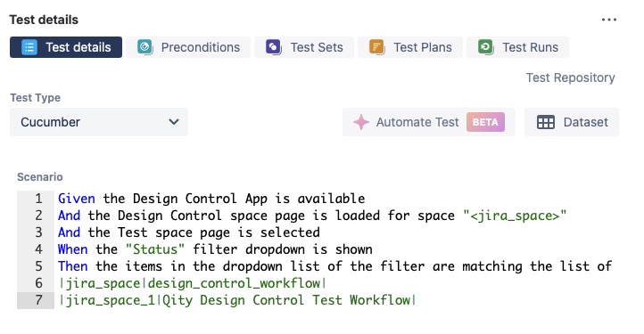The image size is (644, 334).
Task: Click "Qity Design Control Test Workflow" cell
Action: pos(285,300)
